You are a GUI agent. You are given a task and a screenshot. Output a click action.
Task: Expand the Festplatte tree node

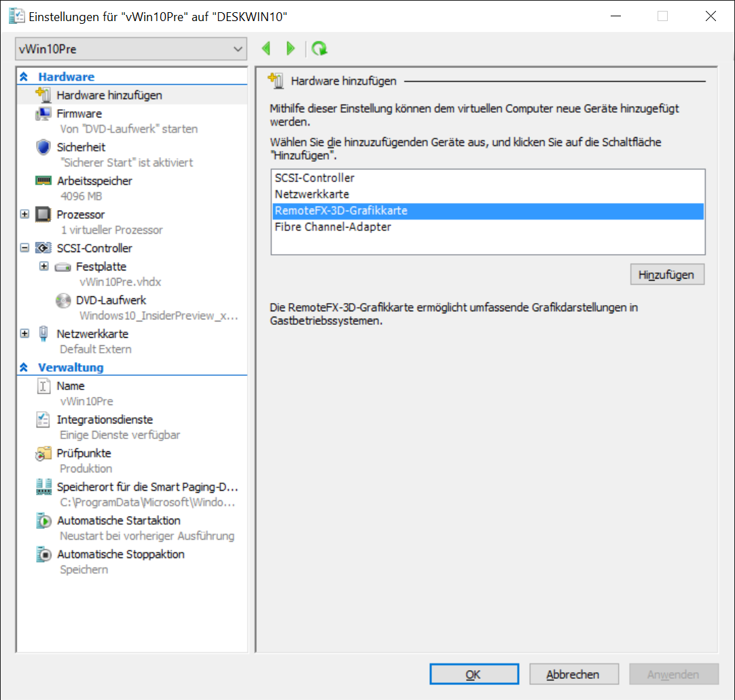43,266
